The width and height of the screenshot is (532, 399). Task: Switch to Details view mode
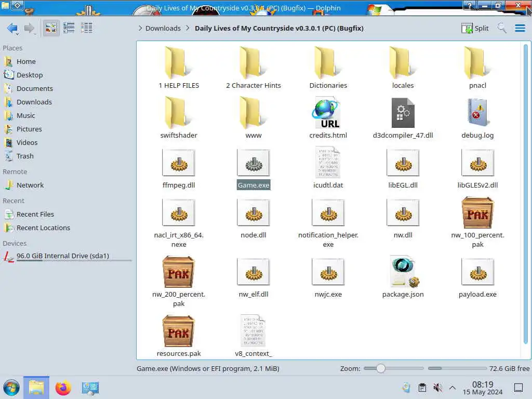click(87, 28)
